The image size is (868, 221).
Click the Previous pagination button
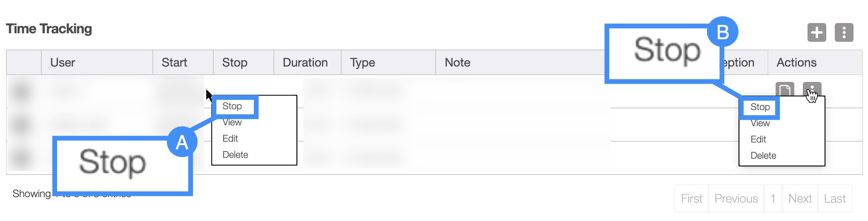click(x=736, y=198)
